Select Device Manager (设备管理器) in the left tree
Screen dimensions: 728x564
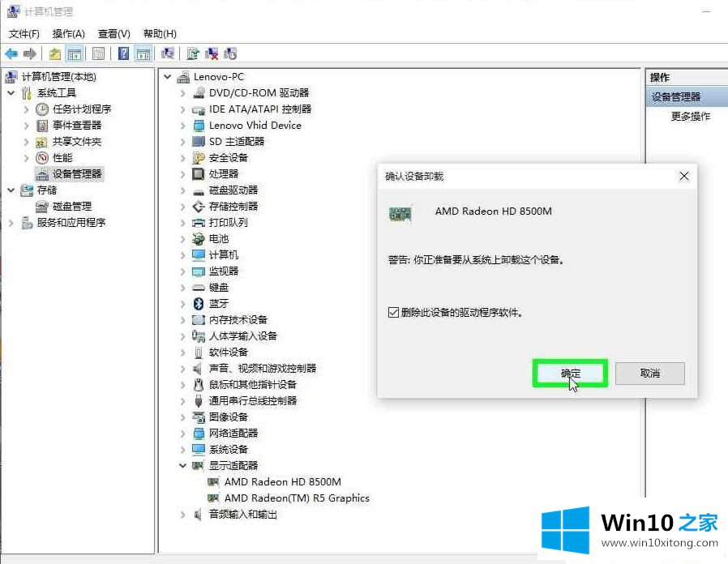click(x=76, y=174)
